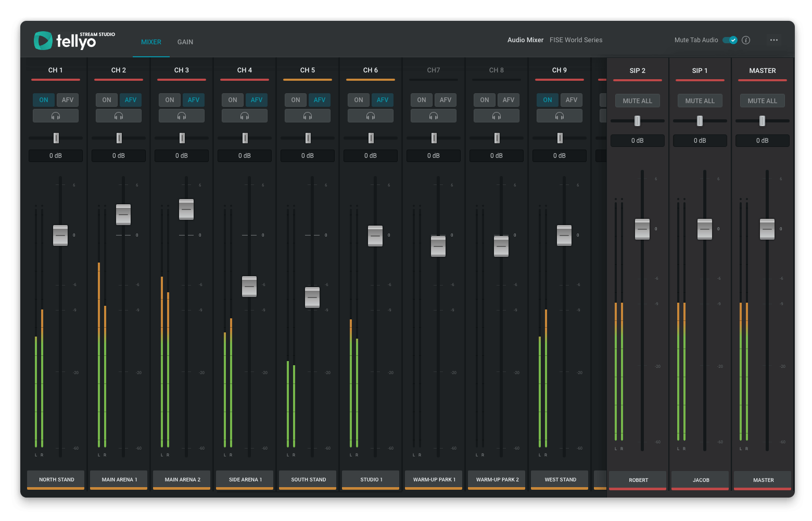Screen dimensions: 812x521
Task: Toggle ON for CH 2
Action: coord(107,100)
